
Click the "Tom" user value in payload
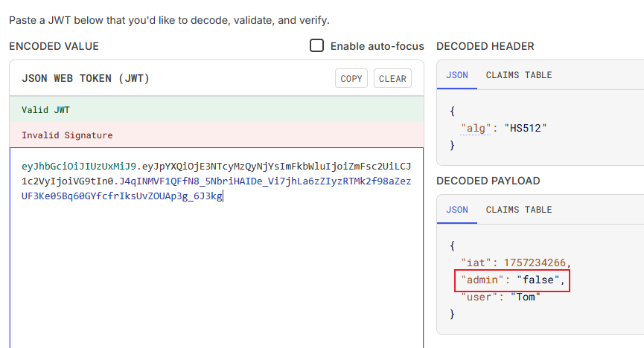(x=526, y=297)
